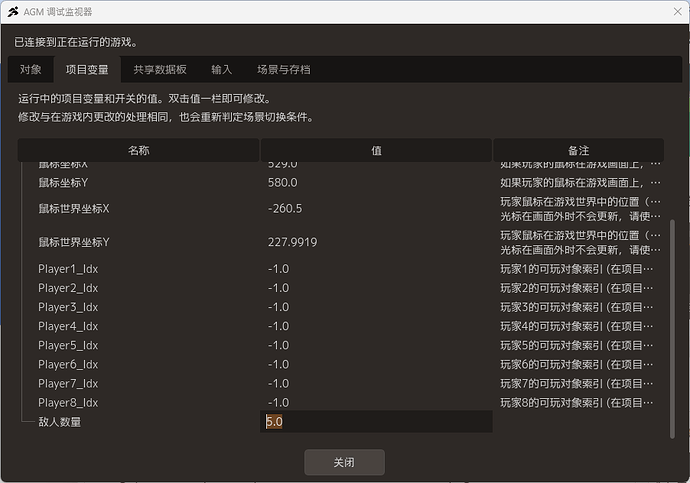Click the 鼠标坐标Y remark text

point(580,183)
